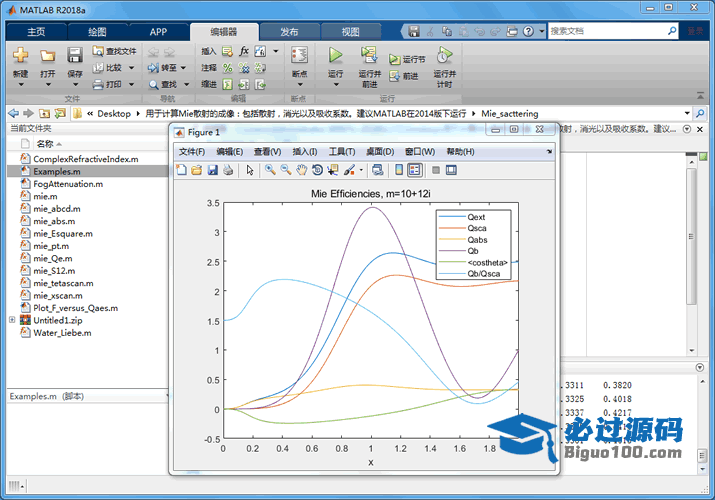This screenshot has width=715, height=500.
Task: Click the fx insert function icon
Action: tap(244, 51)
